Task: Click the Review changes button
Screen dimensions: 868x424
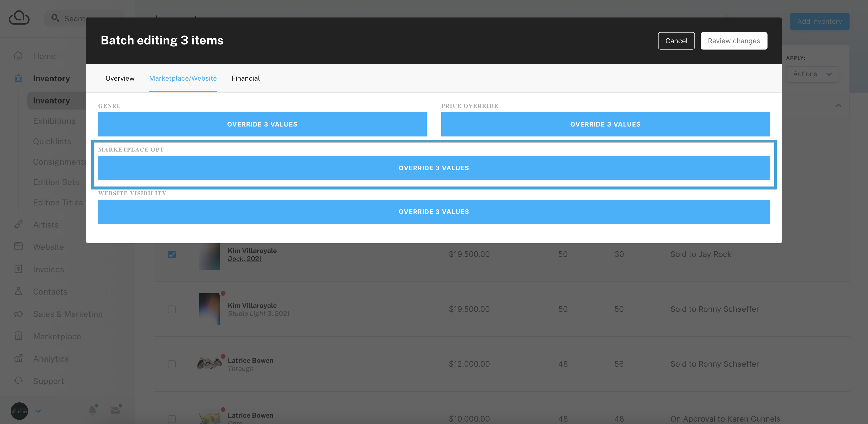Action: click(x=734, y=41)
